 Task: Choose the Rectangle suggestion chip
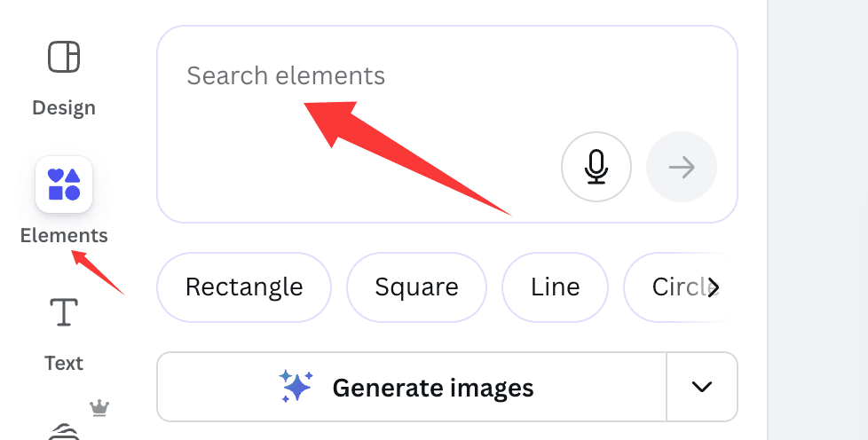[244, 287]
